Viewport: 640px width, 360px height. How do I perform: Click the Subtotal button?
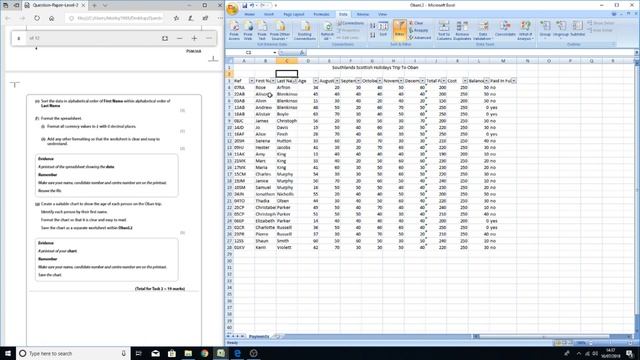[x=578, y=29]
